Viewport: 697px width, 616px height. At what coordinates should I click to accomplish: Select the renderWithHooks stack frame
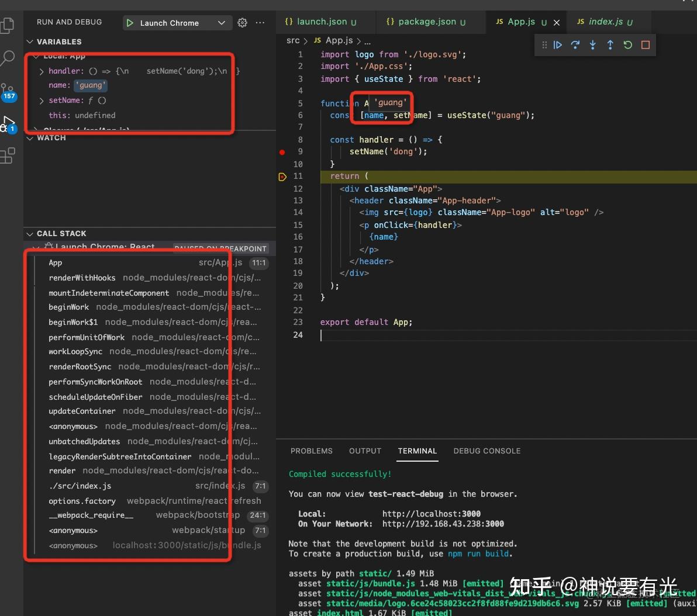pyautogui.click(x=150, y=278)
